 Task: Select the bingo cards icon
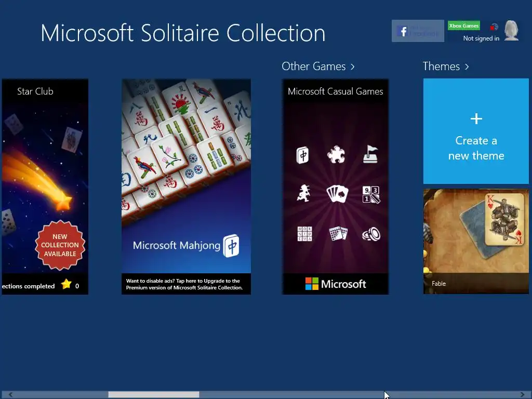[338, 233]
